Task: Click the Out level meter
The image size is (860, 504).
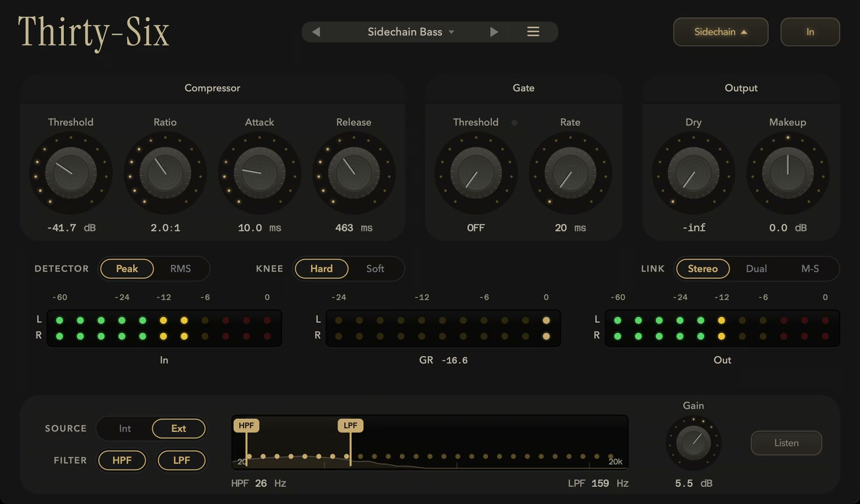Action: (722, 328)
